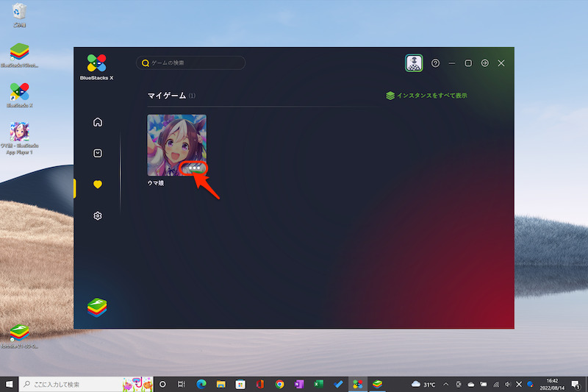Image resolution: width=588 pixels, height=392 pixels.
Task: Select the Recycle Bin desktop icon
Action: 20,12
